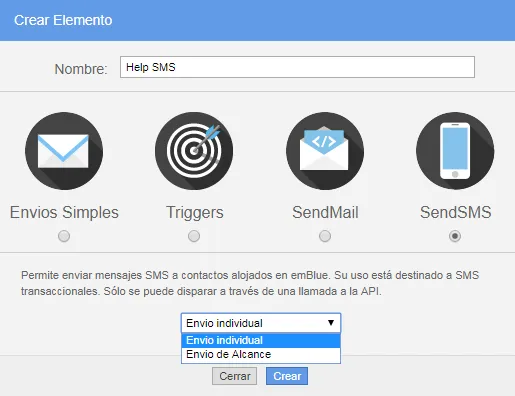Image resolution: width=515 pixels, height=396 pixels.
Task: Click the Envios Simples label
Action: click(64, 212)
